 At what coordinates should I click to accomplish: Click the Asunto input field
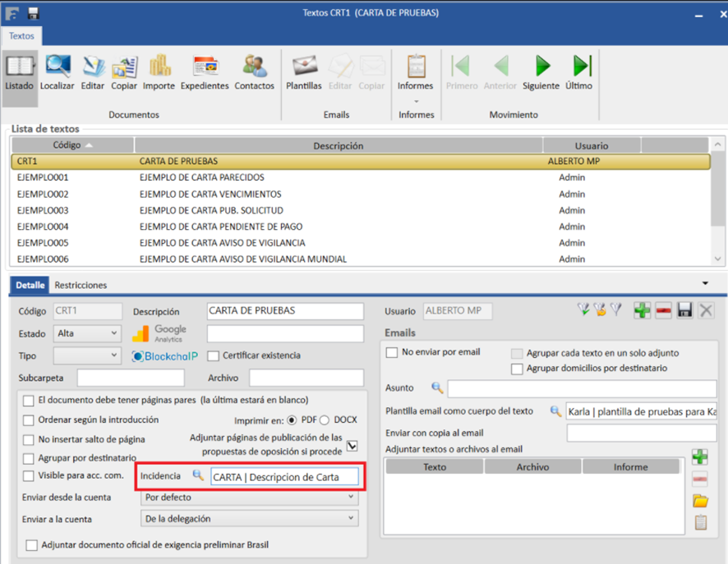(581, 388)
